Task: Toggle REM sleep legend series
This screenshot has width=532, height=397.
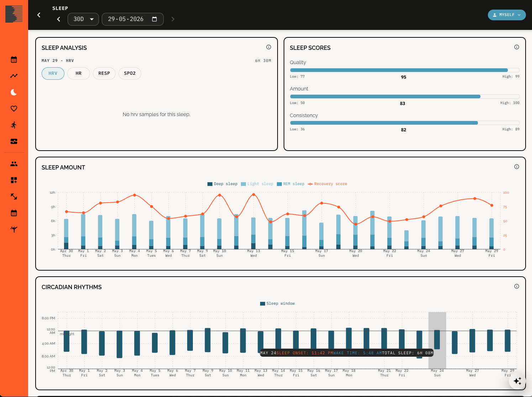Action: point(291,184)
